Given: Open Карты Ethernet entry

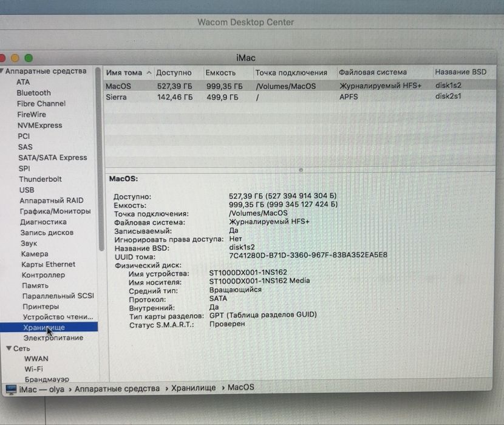Looking at the screenshot, I should [48, 264].
